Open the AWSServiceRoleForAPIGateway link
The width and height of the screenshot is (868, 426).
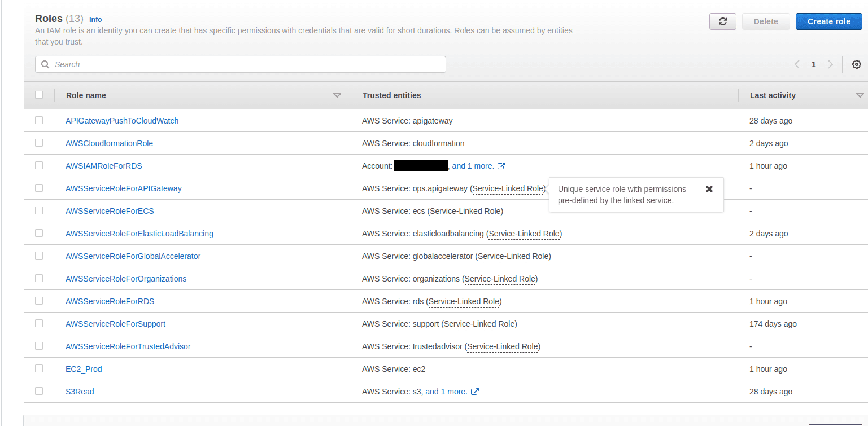124,188
